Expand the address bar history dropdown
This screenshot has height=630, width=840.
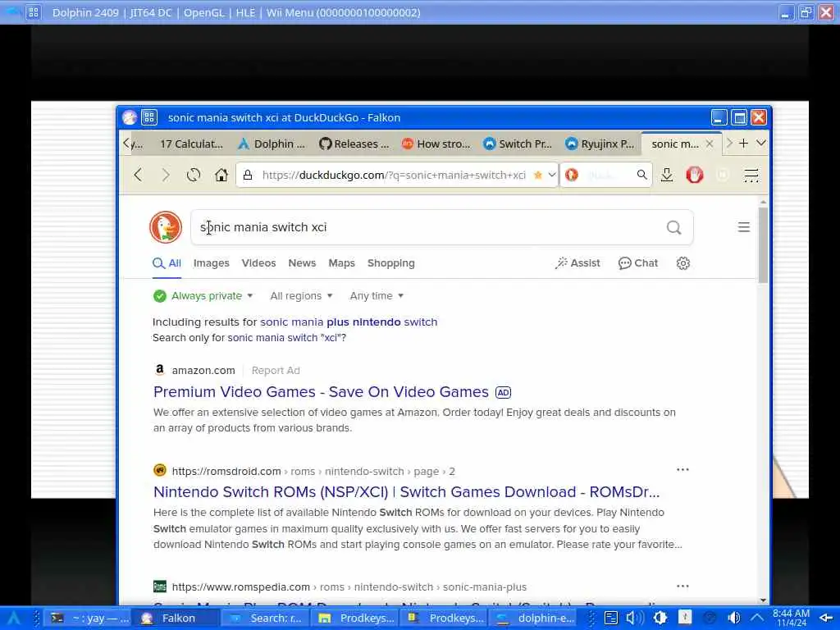pos(552,175)
